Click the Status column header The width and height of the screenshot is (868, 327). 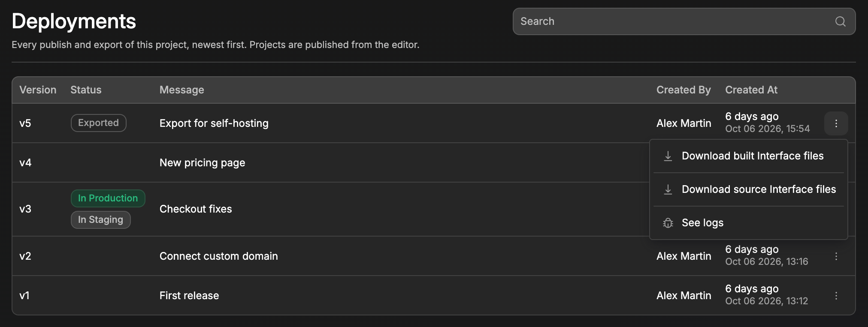(86, 90)
